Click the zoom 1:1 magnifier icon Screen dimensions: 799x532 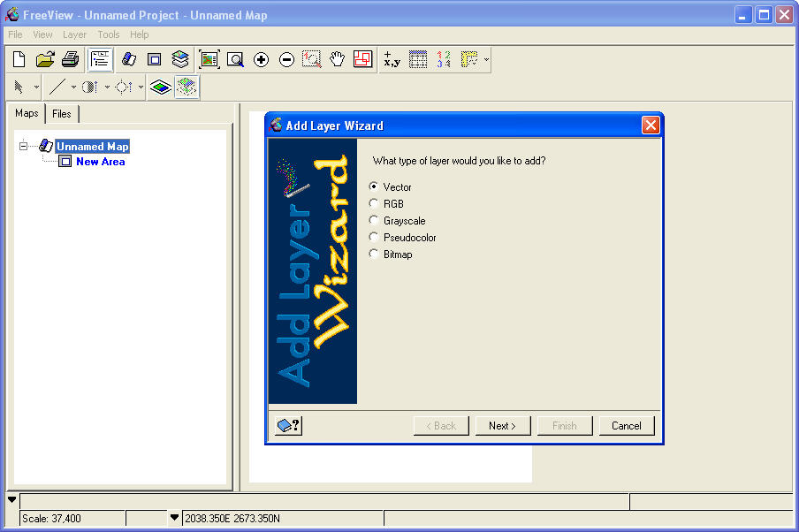pyautogui.click(x=312, y=59)
